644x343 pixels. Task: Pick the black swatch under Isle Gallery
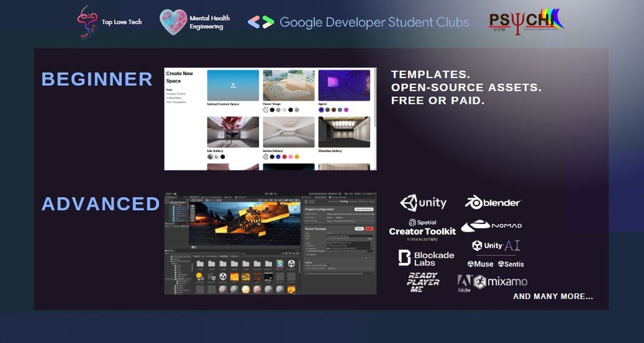[223, 157]
